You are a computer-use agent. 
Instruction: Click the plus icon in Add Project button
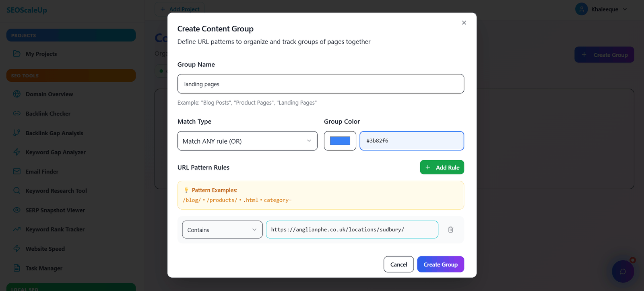pyautogui.click(x=163, y=9)
